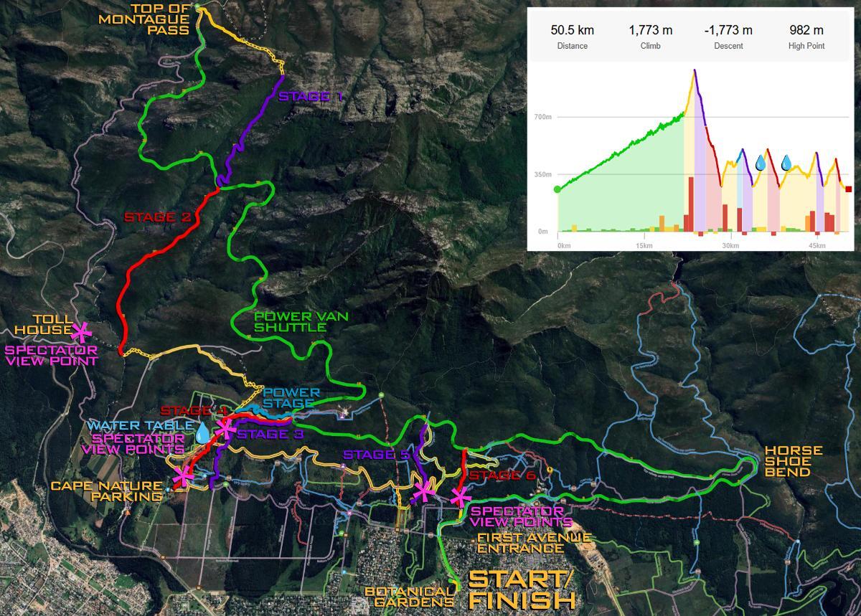Click the 30km mark on the chart axis

730,245
